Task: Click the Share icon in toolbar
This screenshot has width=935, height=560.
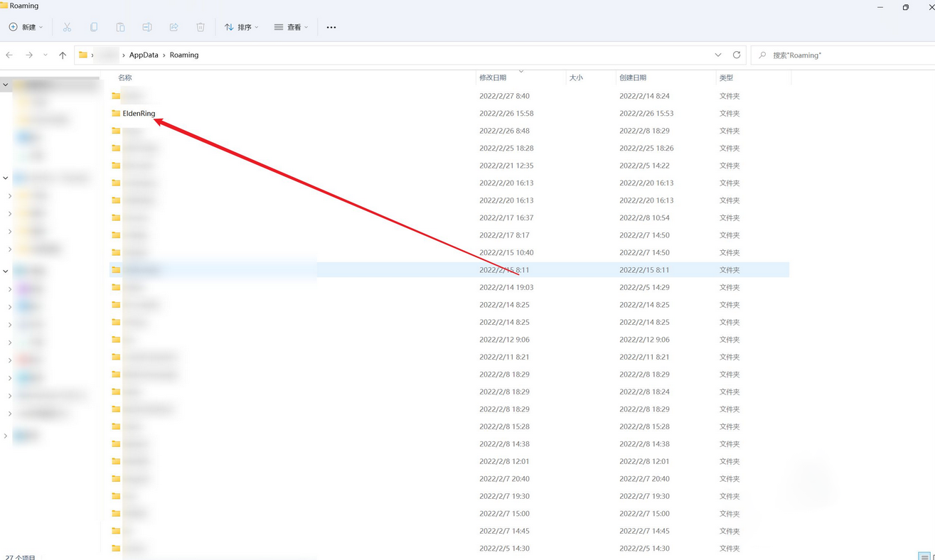Action: coord(173,27)
